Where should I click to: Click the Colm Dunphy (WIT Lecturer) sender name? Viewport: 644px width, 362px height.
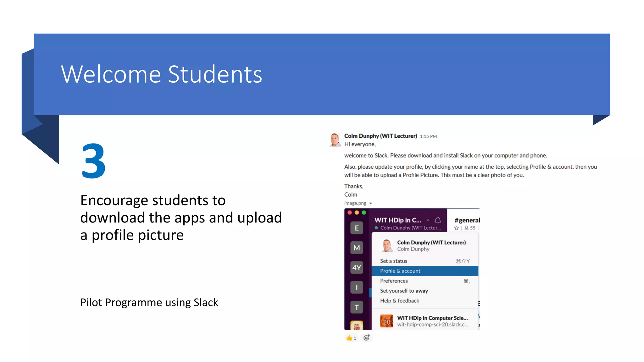point(380,136)
